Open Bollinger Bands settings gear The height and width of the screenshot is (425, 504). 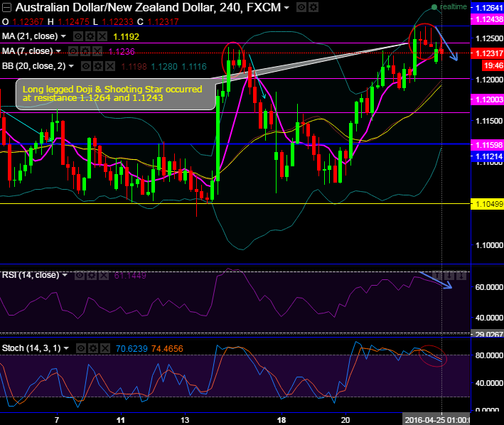(x=98, y=66)
